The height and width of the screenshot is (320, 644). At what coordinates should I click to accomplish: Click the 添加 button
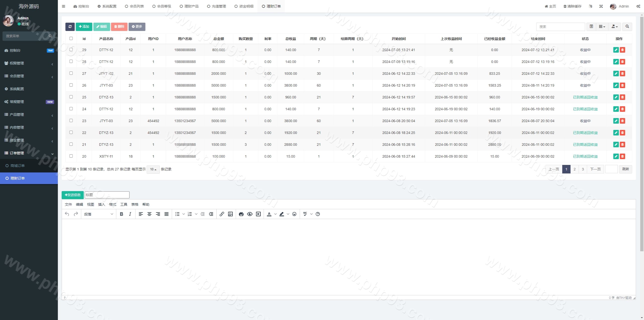(x=84, y=27)
